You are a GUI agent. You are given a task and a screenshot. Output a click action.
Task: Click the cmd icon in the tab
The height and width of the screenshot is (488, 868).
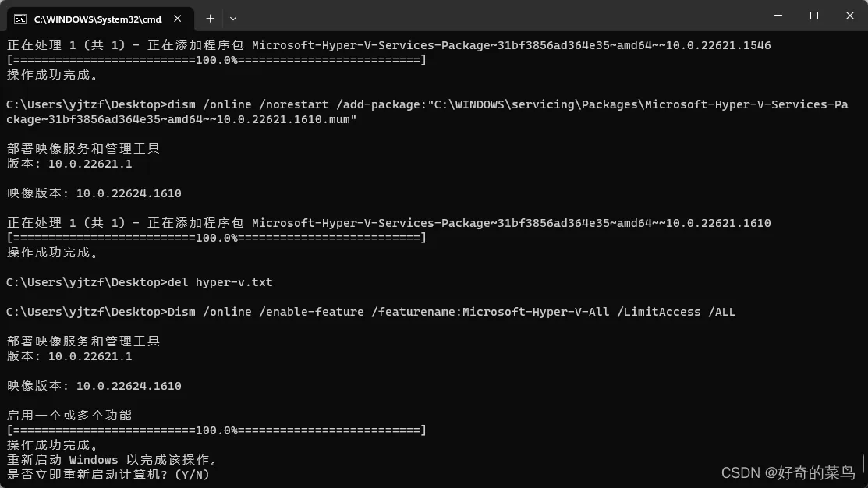[x=21, y=17]
